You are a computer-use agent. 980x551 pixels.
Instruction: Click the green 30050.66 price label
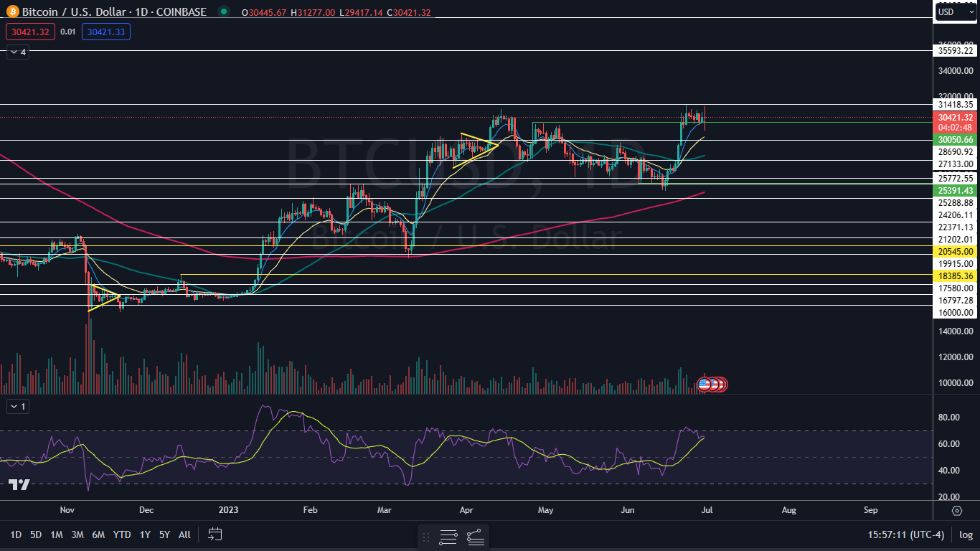(956, 139)
